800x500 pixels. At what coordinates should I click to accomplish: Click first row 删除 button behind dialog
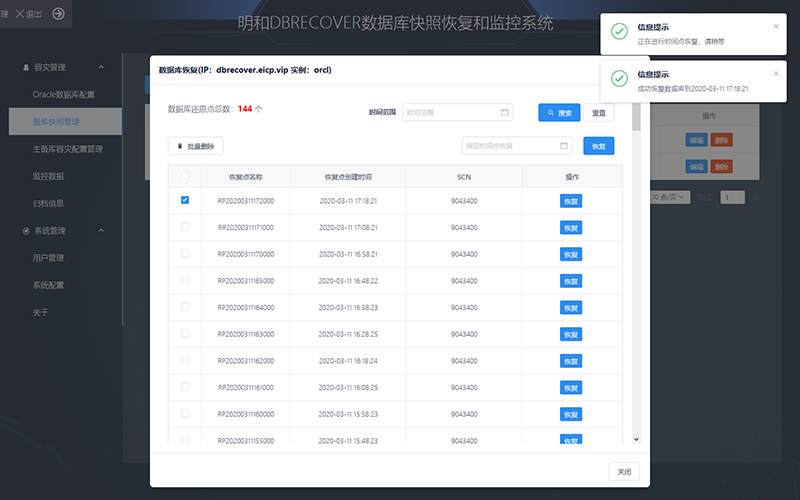point(721,140)
